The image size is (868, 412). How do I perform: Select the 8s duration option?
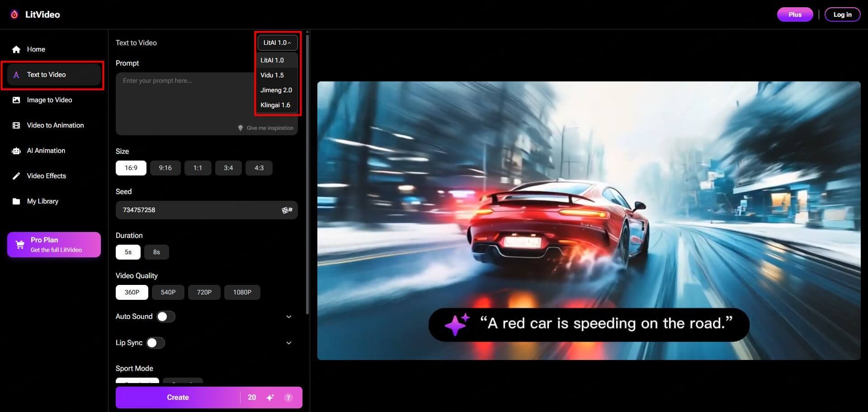pyautogui.click(x=156, y=252)
